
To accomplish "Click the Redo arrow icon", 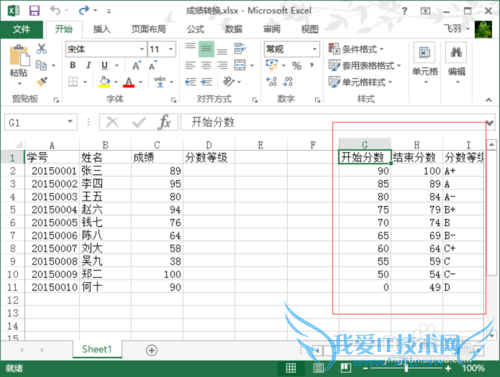I will (83, 11).
